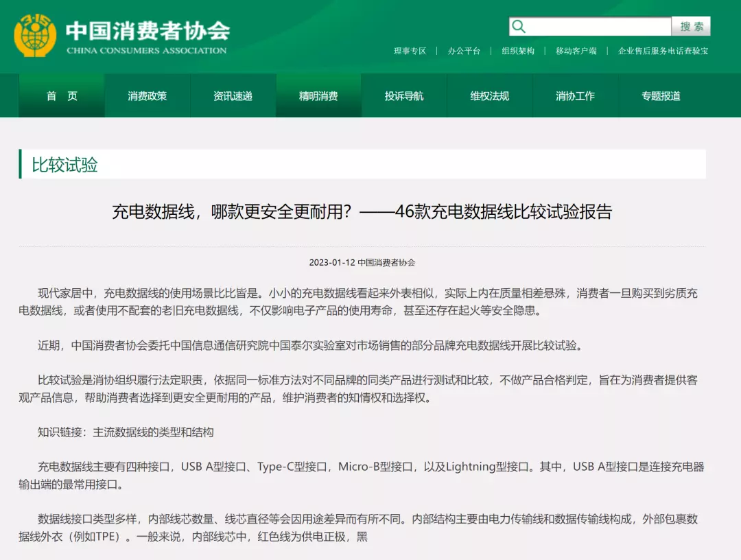Open the 理事专区 link

[410, 51]
